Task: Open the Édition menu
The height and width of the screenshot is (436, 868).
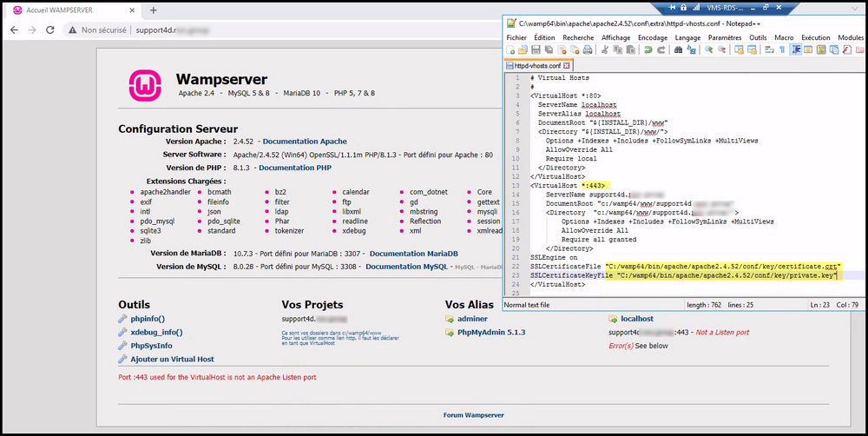Action: point(544,37)
